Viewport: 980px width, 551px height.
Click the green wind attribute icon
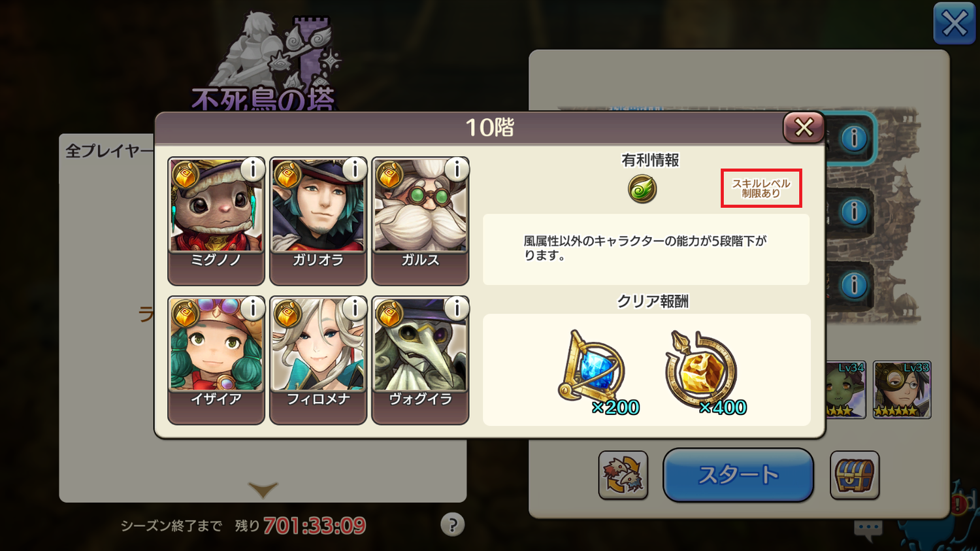tap(642, 190)
